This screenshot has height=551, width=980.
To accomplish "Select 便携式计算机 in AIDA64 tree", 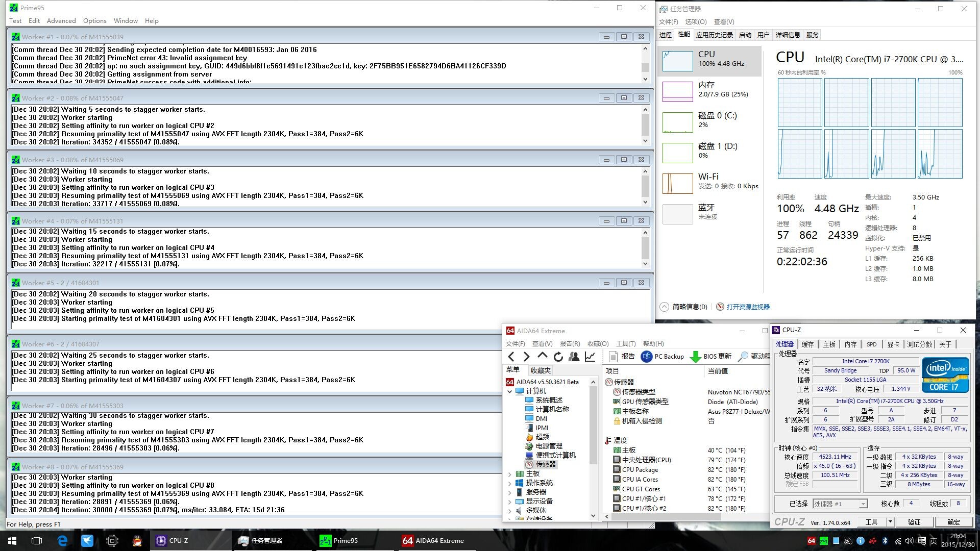I will [x=550, y=455].
